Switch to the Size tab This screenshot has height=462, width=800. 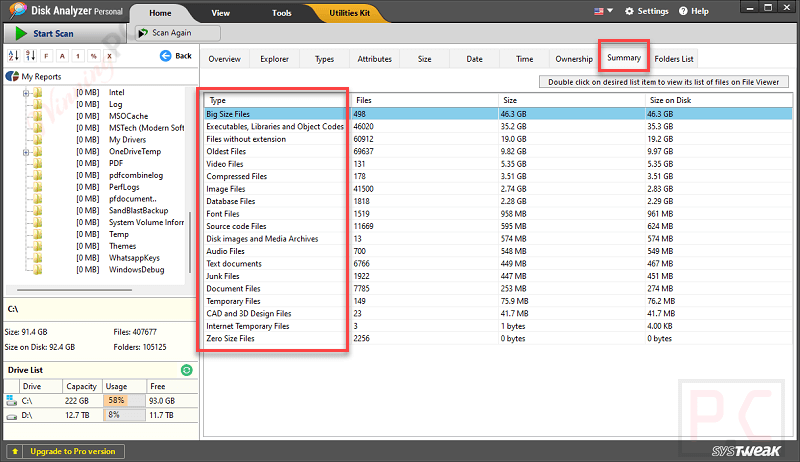tap(424, 59)
